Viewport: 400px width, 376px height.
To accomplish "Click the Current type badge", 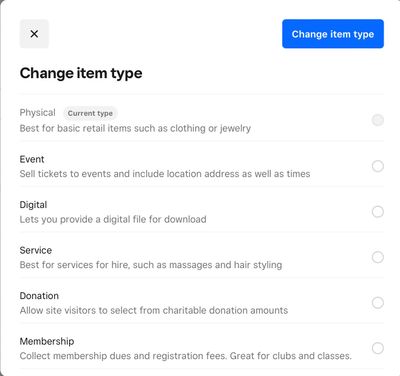I will [x=90, y=113].
